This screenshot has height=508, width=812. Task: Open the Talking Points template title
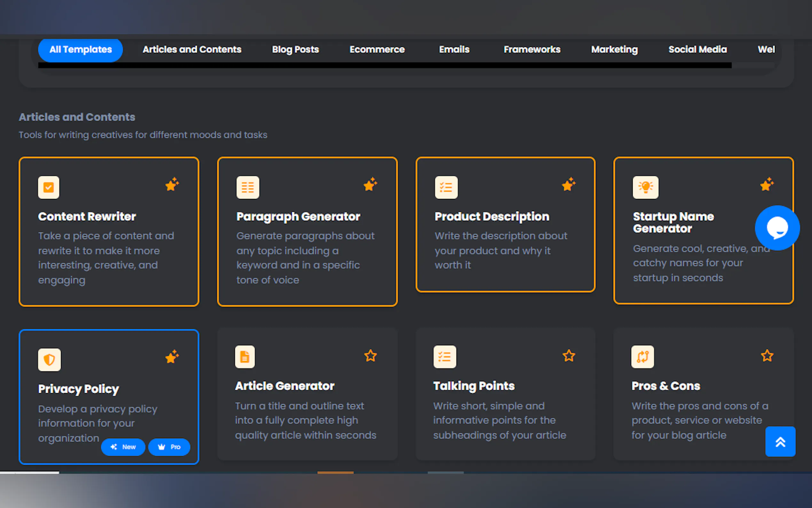click(x=474, y=386)
